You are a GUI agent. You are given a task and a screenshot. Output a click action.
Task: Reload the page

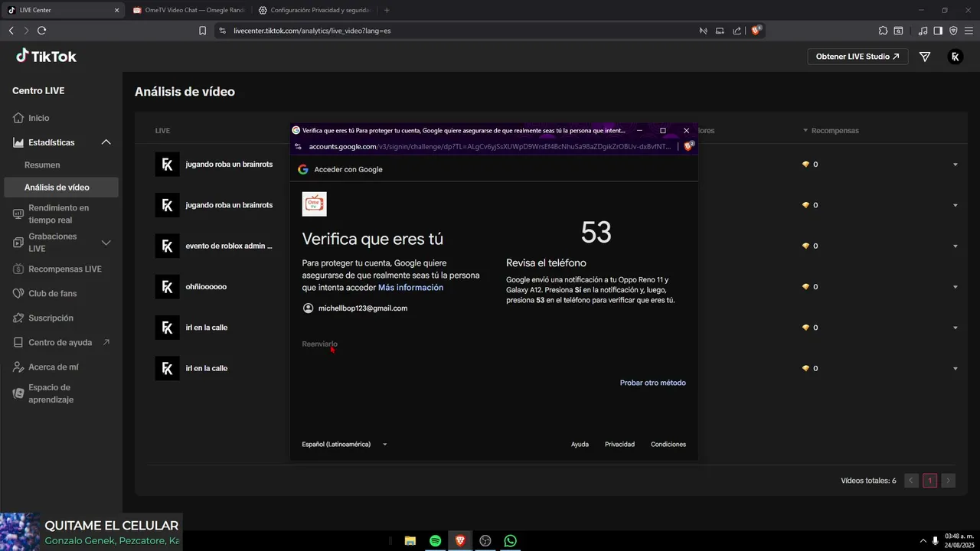41,31
